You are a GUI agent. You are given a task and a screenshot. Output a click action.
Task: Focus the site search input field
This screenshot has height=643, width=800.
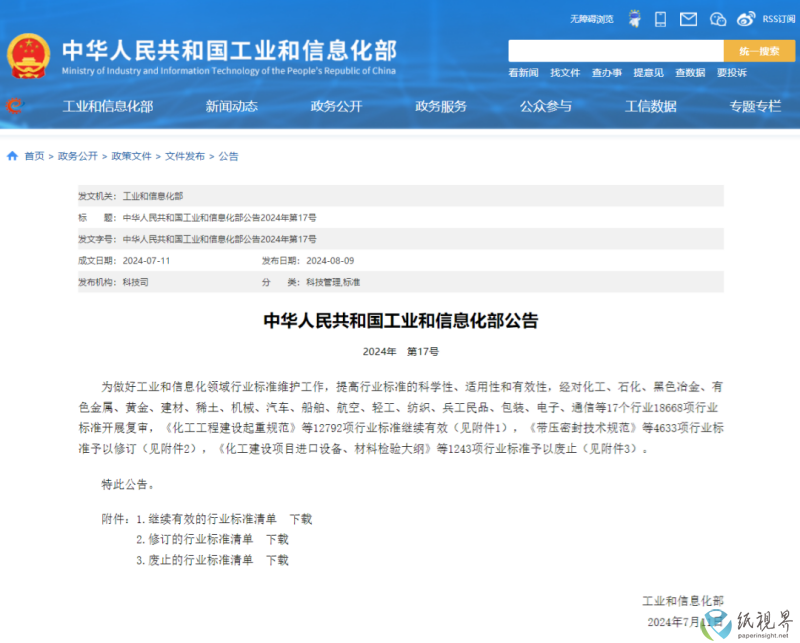click(616, 51)
